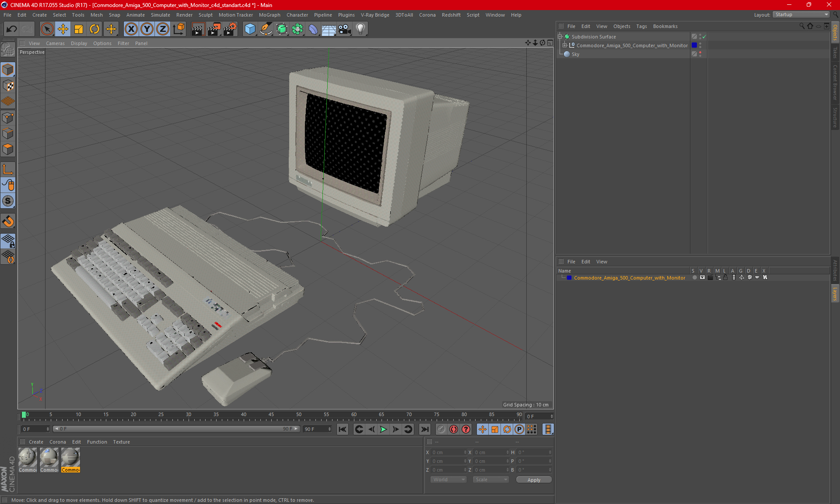Image resolution: width=840 pixels, height=504 pixels.
Task: Click the blue layer swatch of Commodore object
Action: (694, 45)
